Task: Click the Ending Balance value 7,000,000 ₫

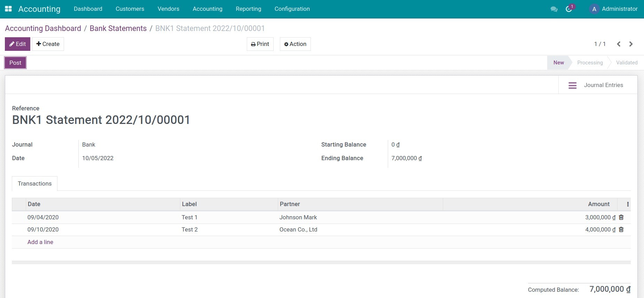Action: click(x=407, y=158)
